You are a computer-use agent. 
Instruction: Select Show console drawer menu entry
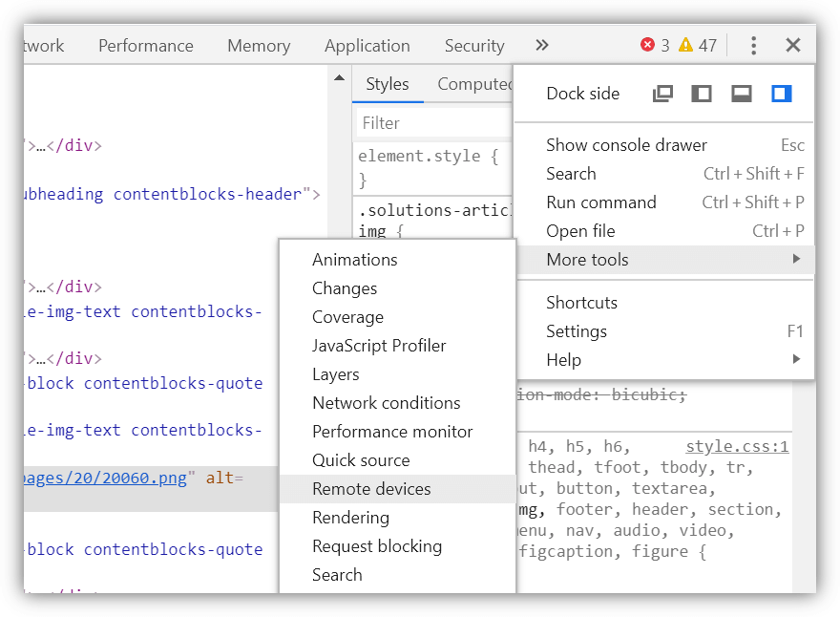point(626,145)
